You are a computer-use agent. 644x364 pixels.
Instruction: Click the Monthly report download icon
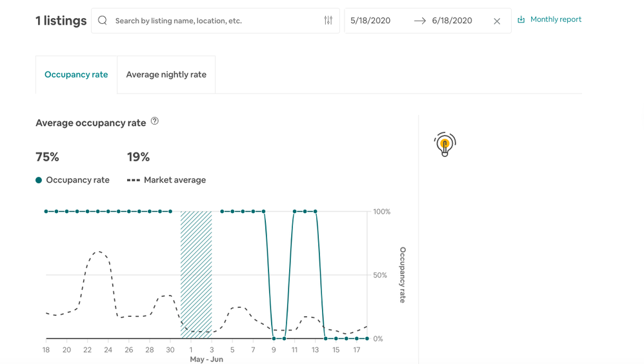[x=521, y=20]
